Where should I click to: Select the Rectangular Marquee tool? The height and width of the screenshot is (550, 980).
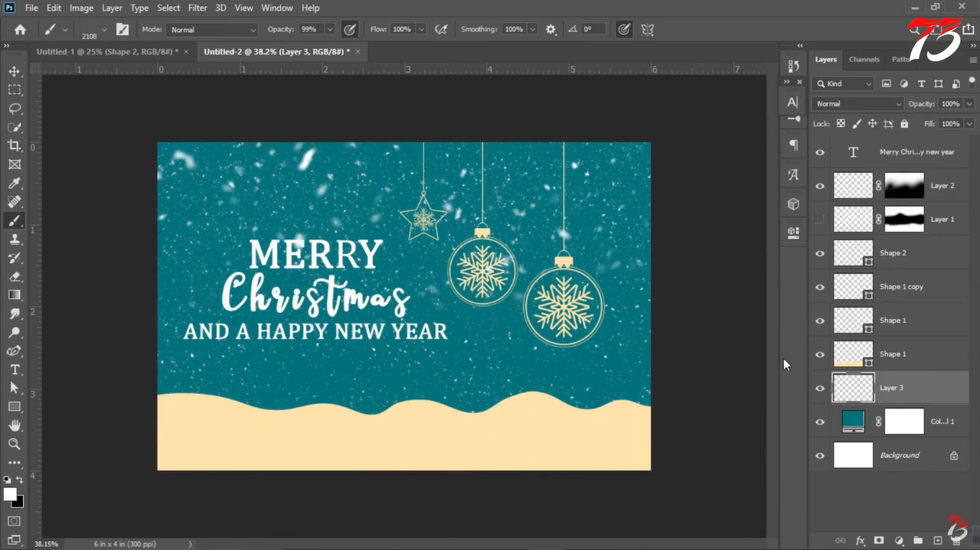click(15, 89)
